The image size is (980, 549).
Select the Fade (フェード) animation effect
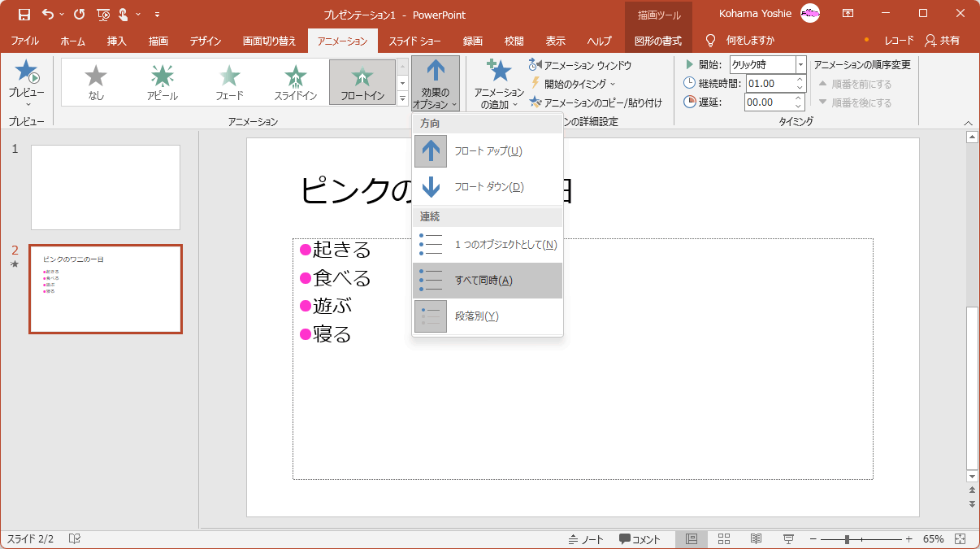[x=230, y=82]
